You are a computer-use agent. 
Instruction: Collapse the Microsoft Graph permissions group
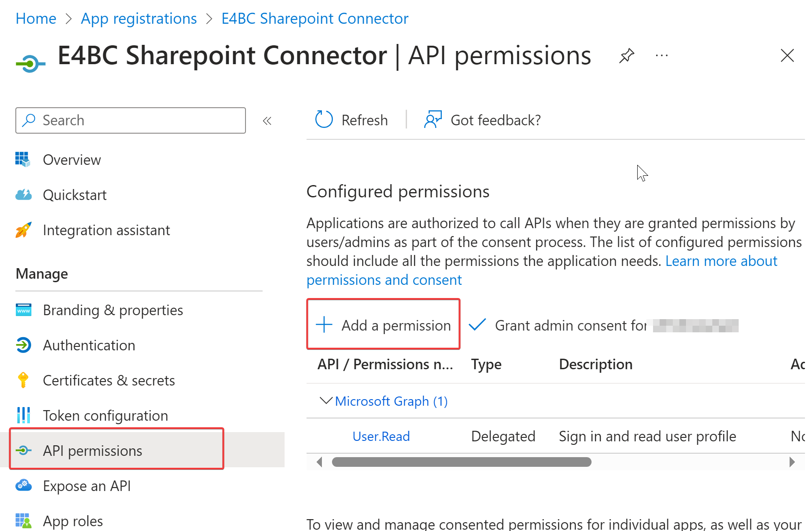coord(325,400)
